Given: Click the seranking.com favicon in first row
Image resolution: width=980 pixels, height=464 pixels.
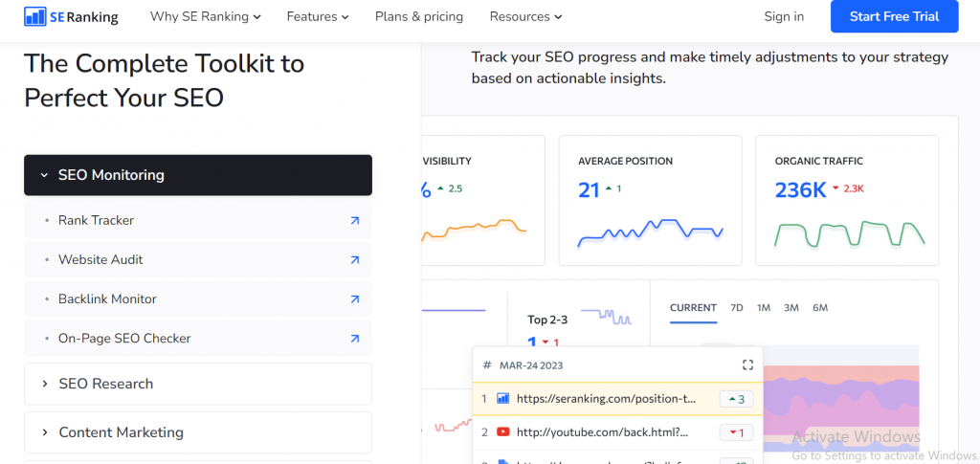Looking at the screenshot, I should tap(502, 398).
